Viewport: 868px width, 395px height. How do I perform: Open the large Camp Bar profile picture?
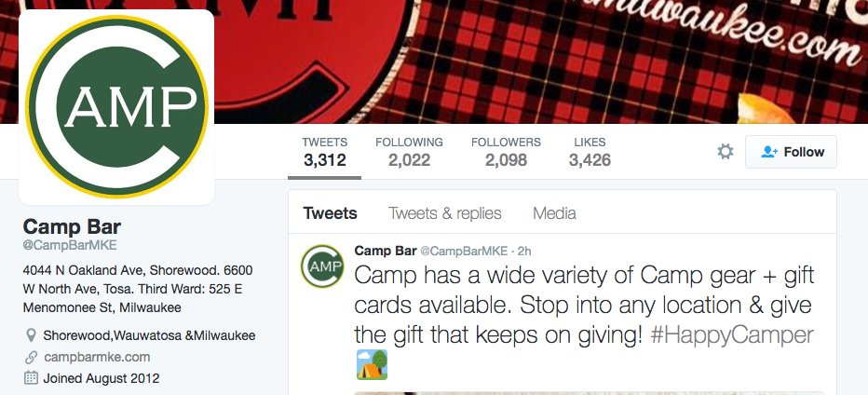click(116, 107)
